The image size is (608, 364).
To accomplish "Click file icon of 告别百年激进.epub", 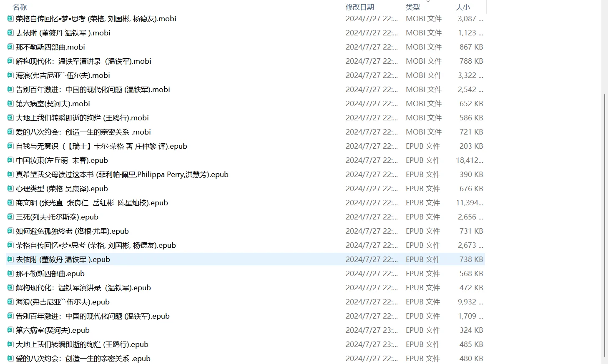I will (10, 316).
